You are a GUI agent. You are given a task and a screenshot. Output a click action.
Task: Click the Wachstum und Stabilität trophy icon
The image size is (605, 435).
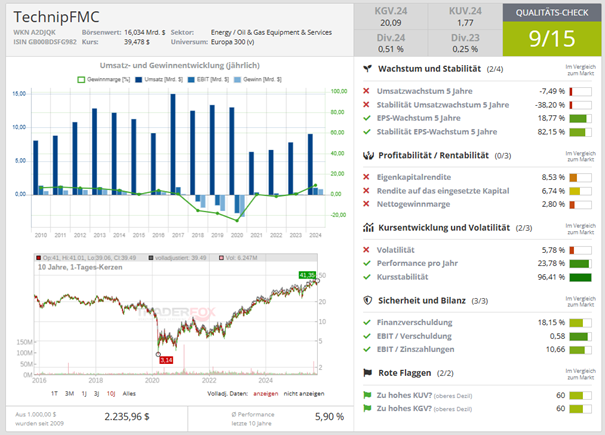(x=369, y=68)
